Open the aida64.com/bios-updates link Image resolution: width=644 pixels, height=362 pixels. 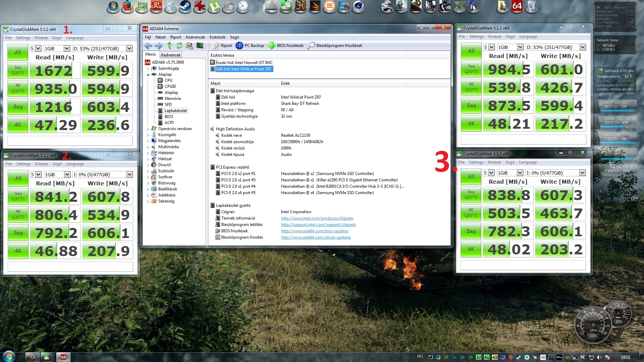[315, 231]
